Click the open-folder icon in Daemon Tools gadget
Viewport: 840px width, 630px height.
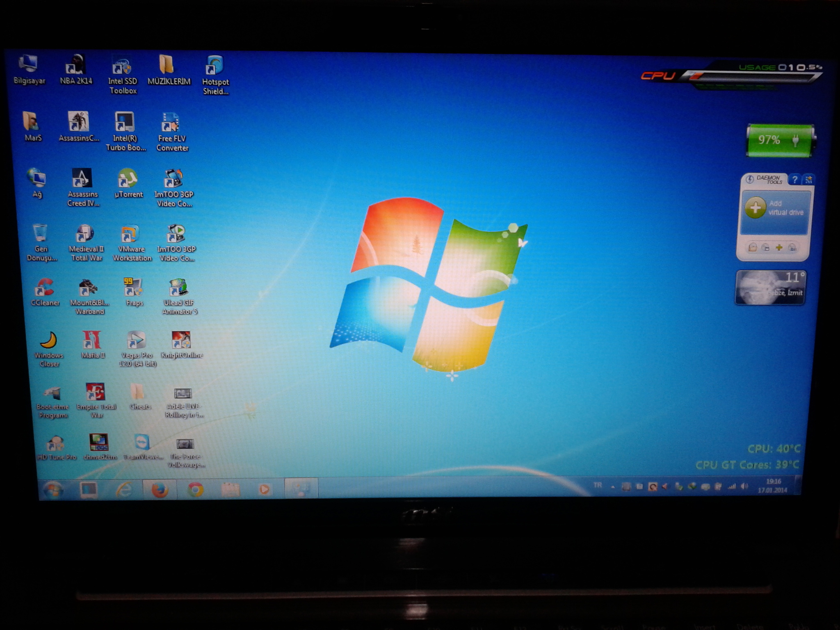click(753, 247)
